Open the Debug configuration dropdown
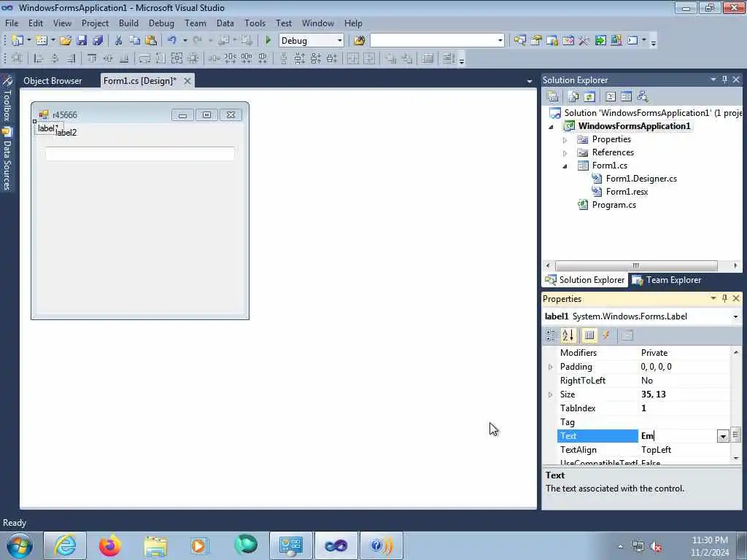The width and height of the screenshot is (747, 560). coord(340,41)
